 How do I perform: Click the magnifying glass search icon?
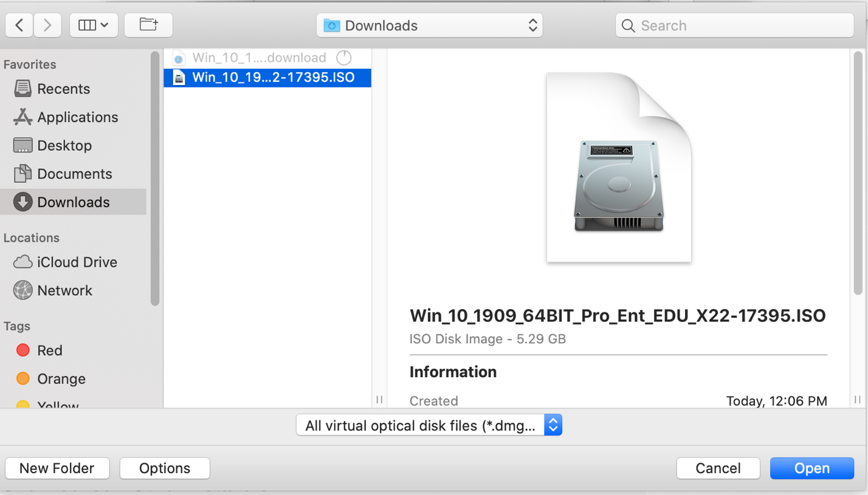[x=630, y=26]
